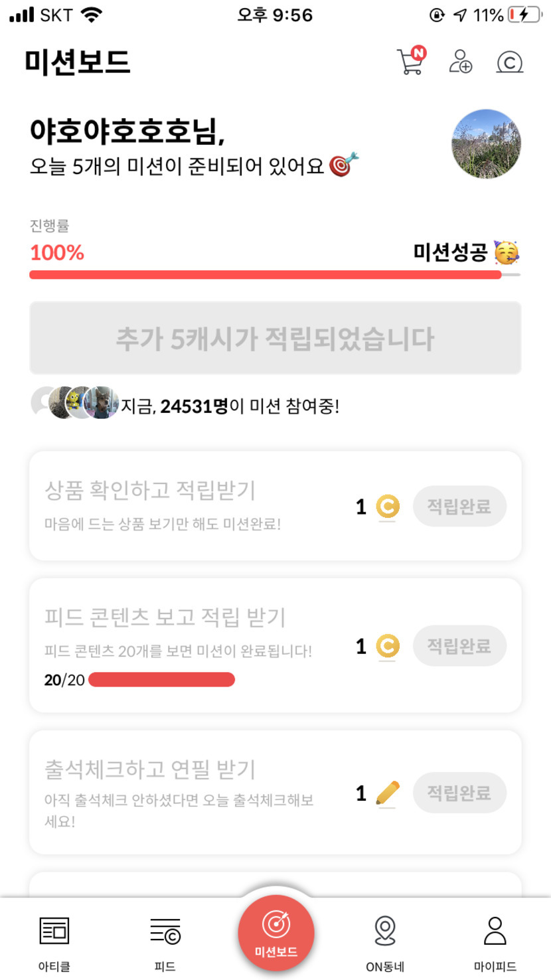Tap the participant avatars group
551x980 pixels.
pos(75,403)
